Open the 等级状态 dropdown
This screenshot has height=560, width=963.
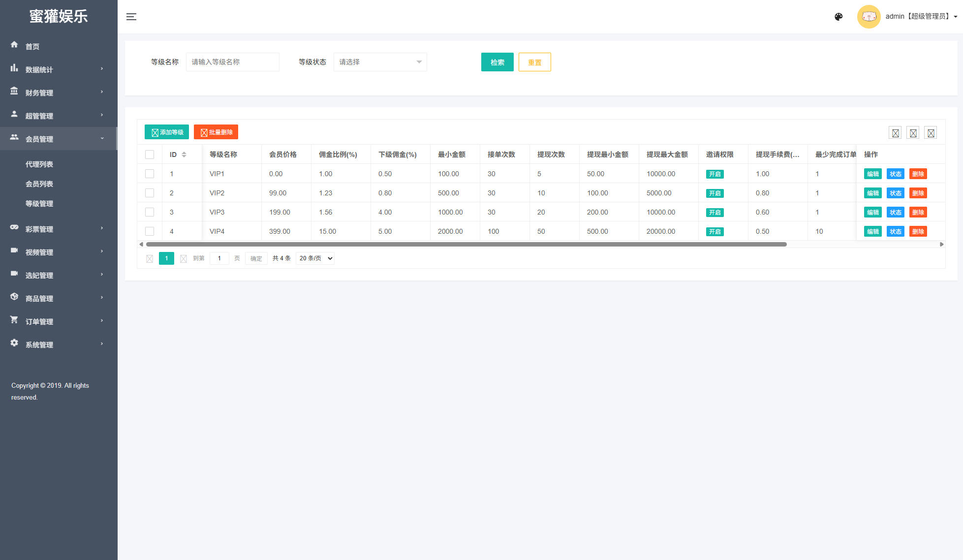(380, 62)
